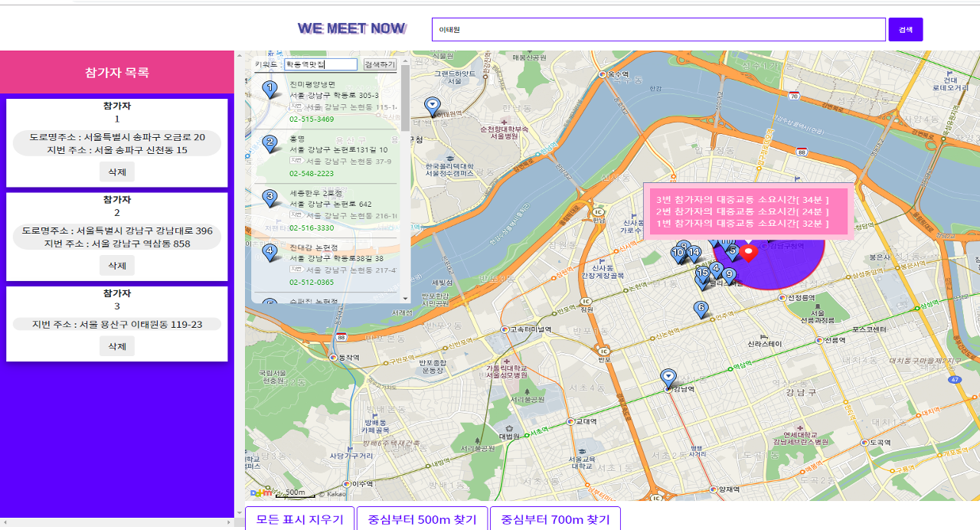Click map marker number 14
Image resolution: width=980 pixels, height=530 pixels.
(x=694, y=254)
